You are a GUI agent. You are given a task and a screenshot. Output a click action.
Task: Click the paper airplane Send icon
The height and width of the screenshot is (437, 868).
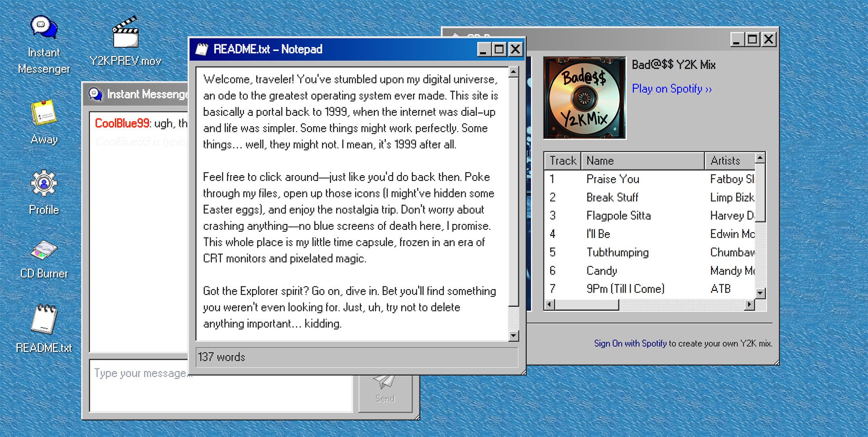[384, 382]
